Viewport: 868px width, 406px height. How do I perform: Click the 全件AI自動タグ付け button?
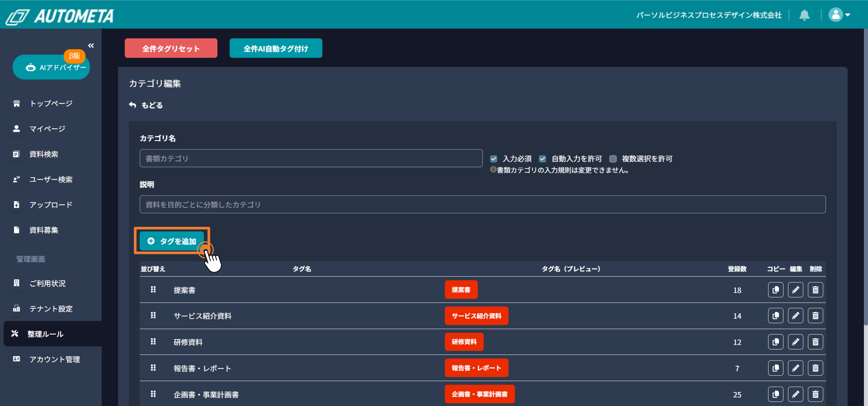tap(276, 48)
